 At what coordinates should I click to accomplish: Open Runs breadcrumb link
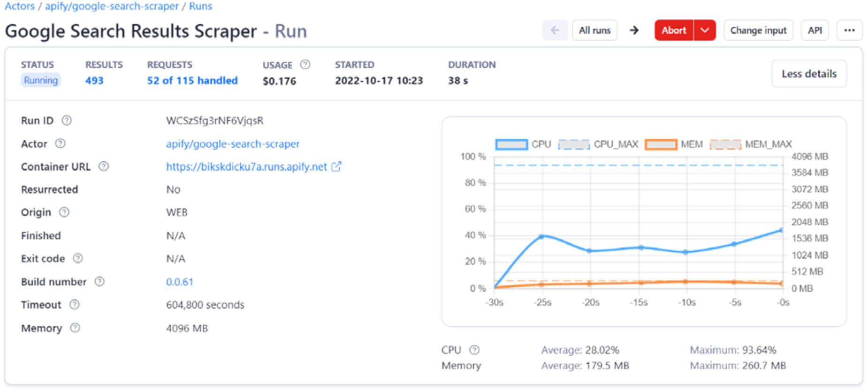[x=200, y=6]
